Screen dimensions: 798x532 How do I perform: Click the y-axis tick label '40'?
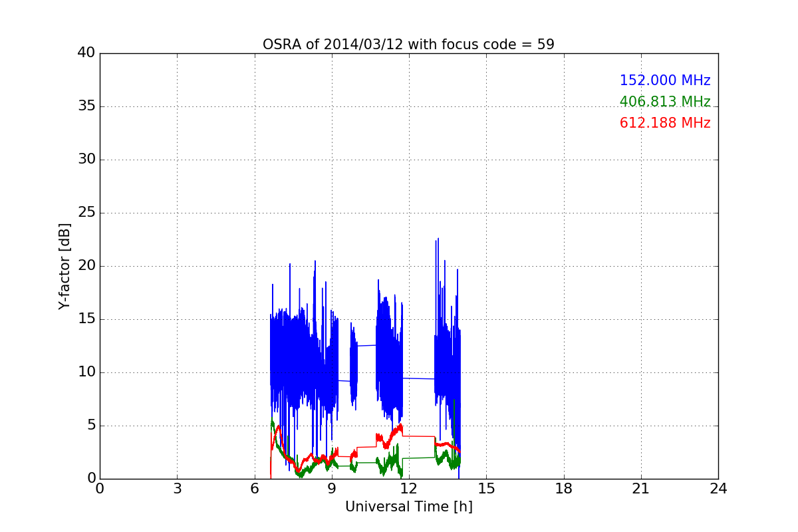coord(86,53)
